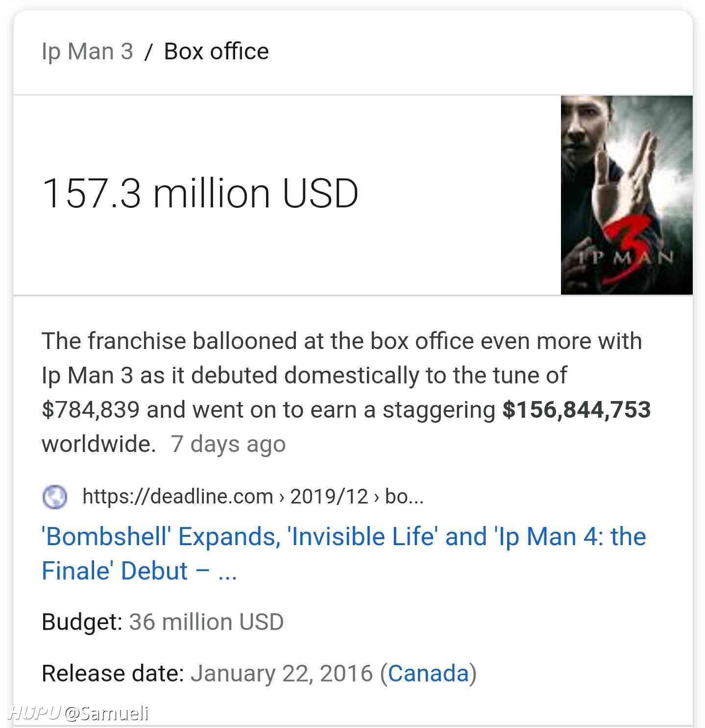Follow the Canada link
Image resolution: width=705 pixels, height=728 pixels.
(428, 673)
